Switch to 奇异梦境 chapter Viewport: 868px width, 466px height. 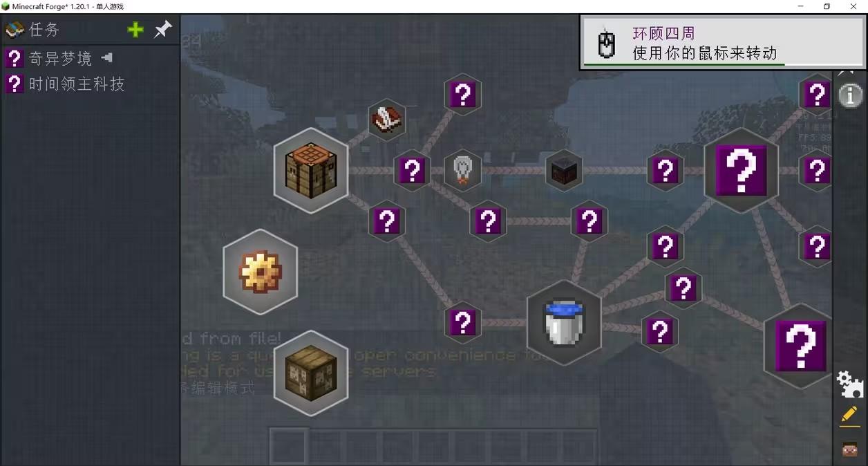coord(59,58)
